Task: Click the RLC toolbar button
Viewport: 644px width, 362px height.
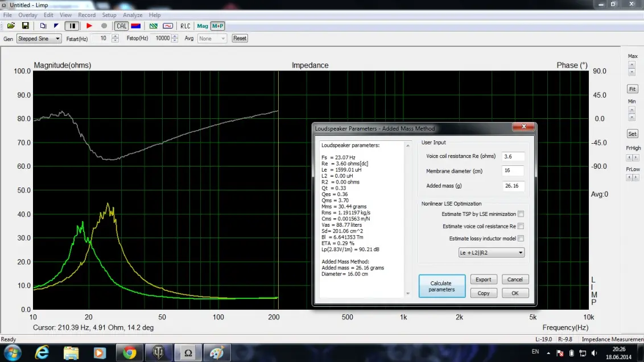Action: point(185,26)
